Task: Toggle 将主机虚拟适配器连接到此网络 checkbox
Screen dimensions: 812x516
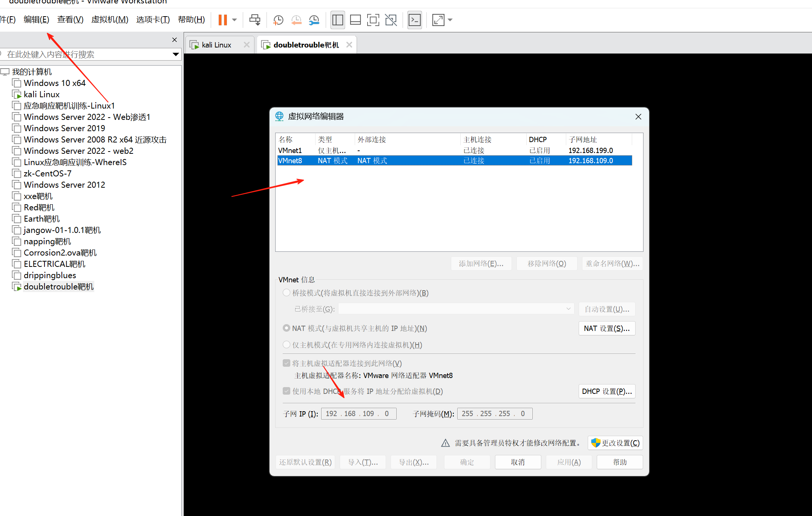Action: [x=286, y=363]
